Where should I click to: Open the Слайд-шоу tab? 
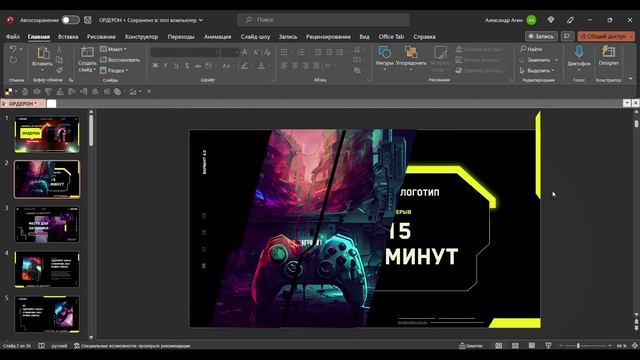tap(255, 37)
